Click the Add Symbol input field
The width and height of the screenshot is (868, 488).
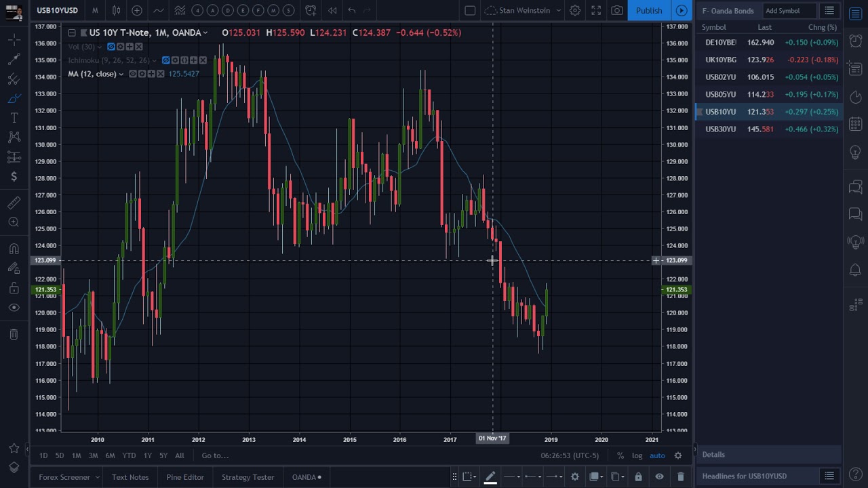tap(789, 11)
